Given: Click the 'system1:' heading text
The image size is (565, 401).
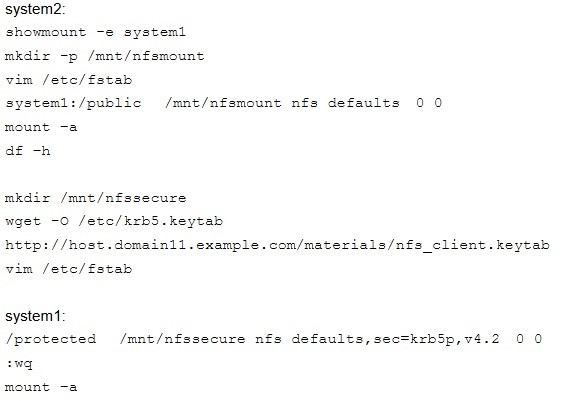Looking at the screenshot, I should (35, 316).
